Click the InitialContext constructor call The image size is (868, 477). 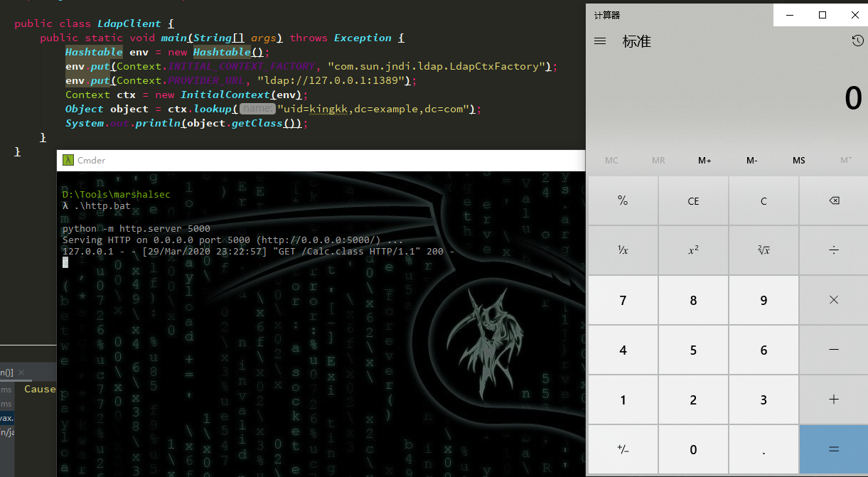225,95
